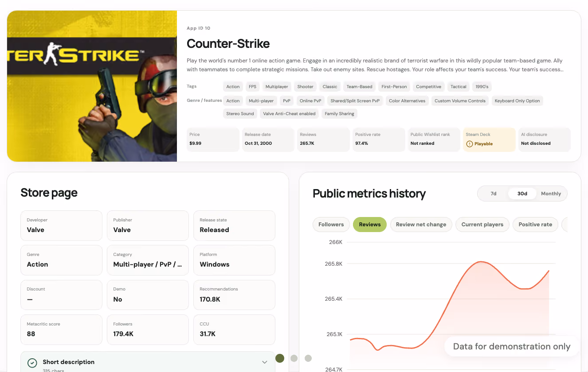Choose the Classic tag
Screen dimensions: 588x372
coord(330,87)
